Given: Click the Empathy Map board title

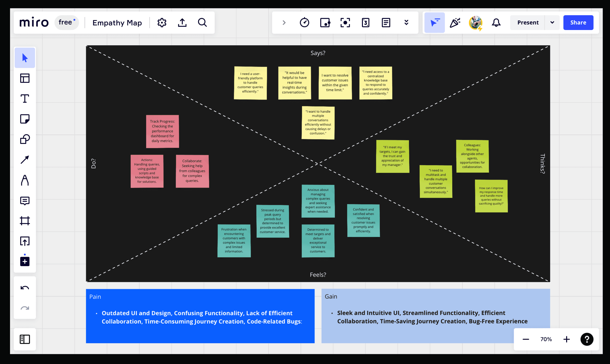Looking at the screenshot, I should coord(117,23).
